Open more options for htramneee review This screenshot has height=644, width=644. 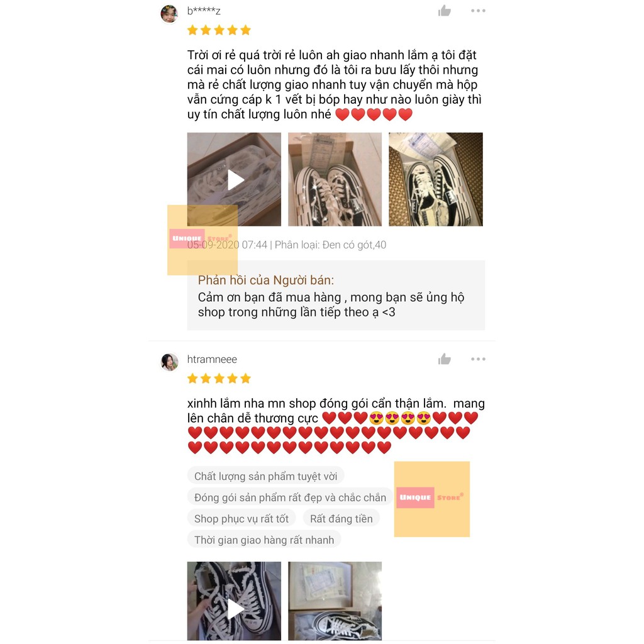click(478, 359)
